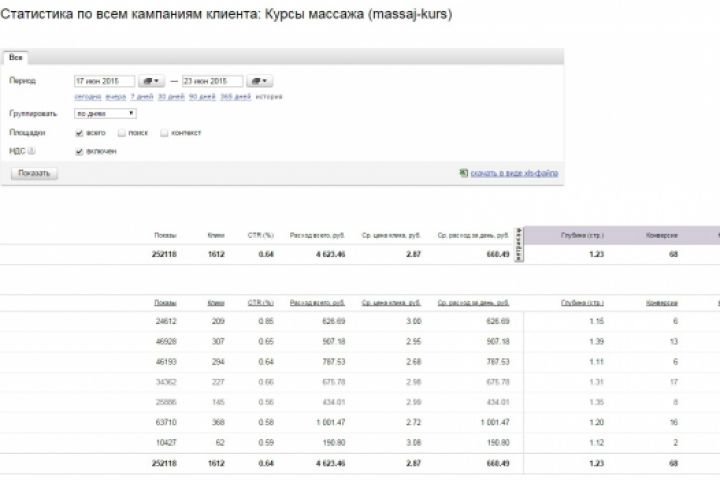Click the Период label
This screenshot has width=720, height=480.
click(x=22, y=81)
